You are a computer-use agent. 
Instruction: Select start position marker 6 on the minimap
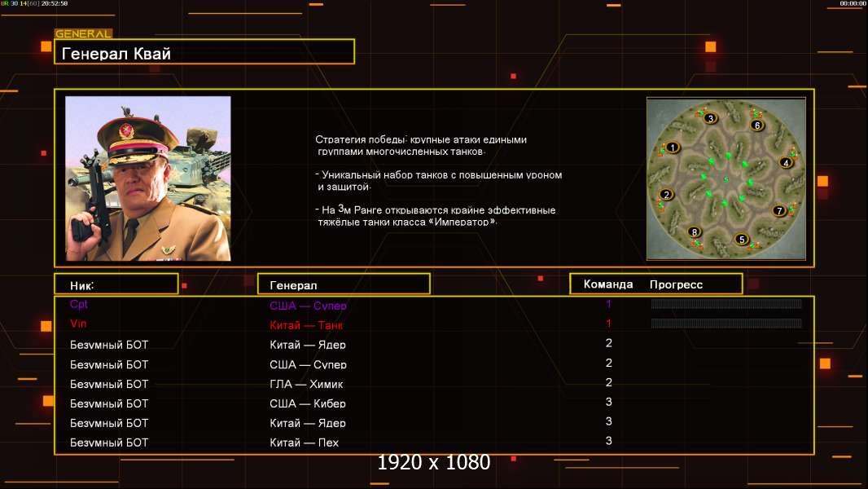tap(757, 126)
